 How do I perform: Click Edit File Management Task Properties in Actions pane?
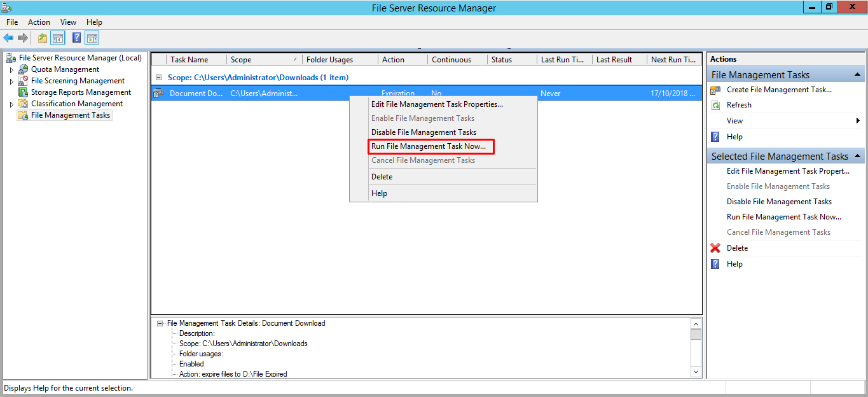(788, 171)
